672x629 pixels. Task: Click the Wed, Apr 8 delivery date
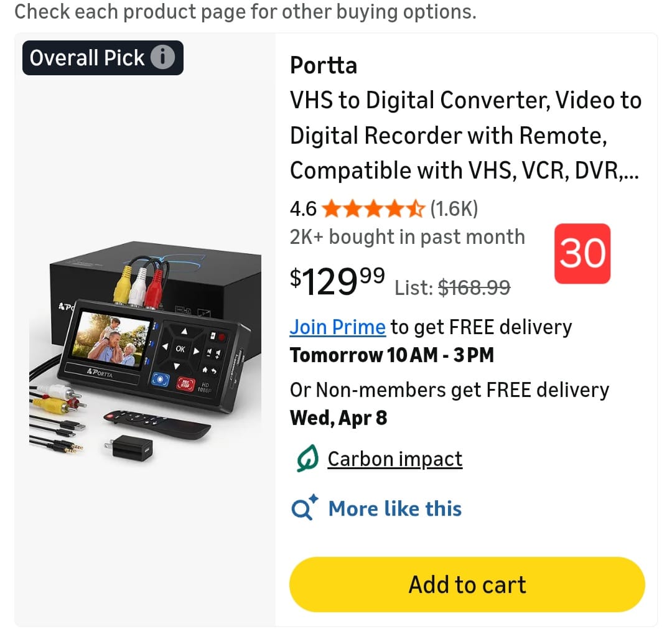click(x=338, y=417)
